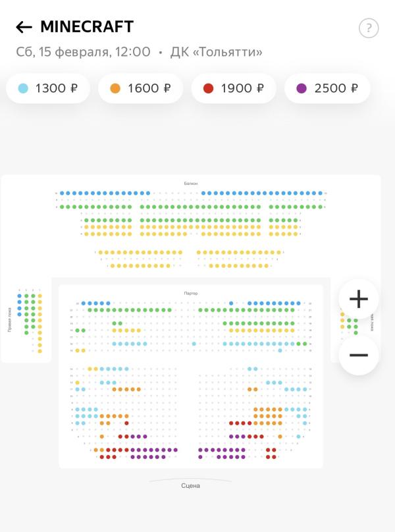Click the red dot in 1900 ₽ chip
The image size is (395, 532).
pyautogui.click(x=209, y=88)
